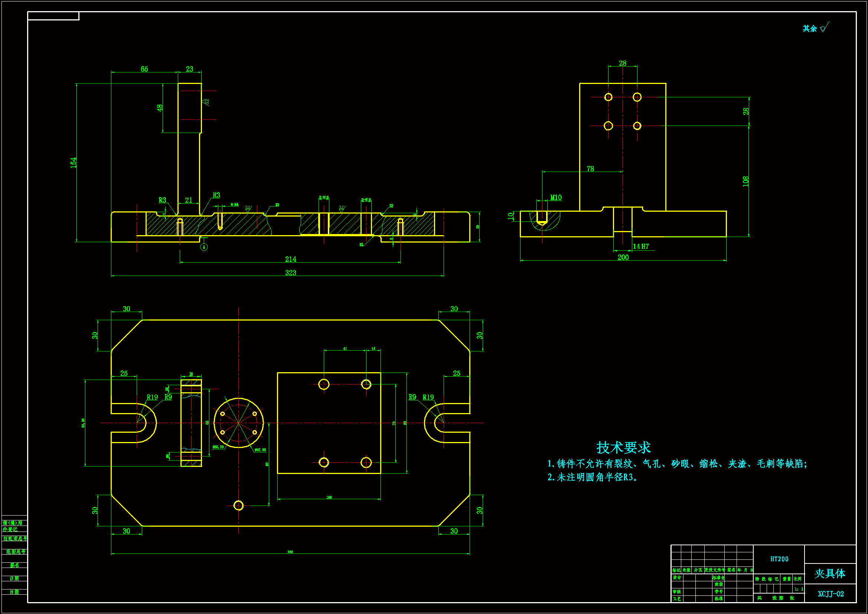Select the 214 dimension text

[290, 259]
